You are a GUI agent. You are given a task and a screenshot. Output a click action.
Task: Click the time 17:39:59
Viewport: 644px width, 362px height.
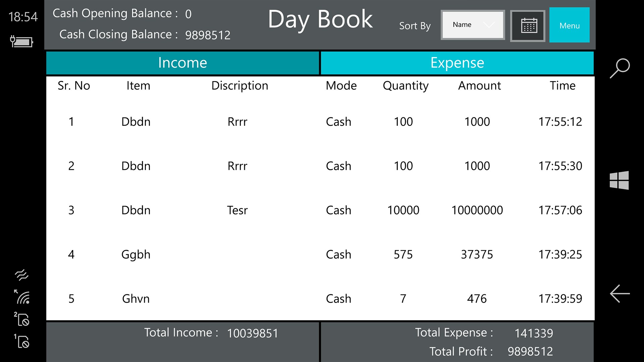tap(560, 299)
